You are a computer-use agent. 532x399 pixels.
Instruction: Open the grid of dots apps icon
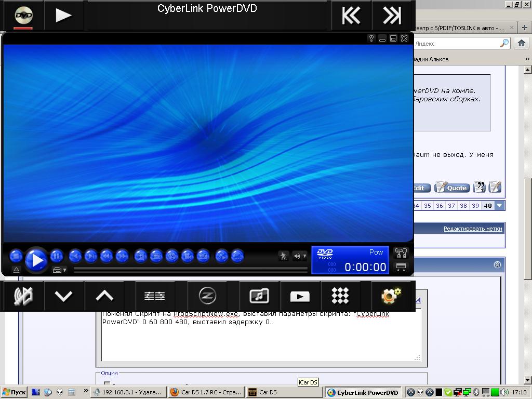[x=340, y=296]
